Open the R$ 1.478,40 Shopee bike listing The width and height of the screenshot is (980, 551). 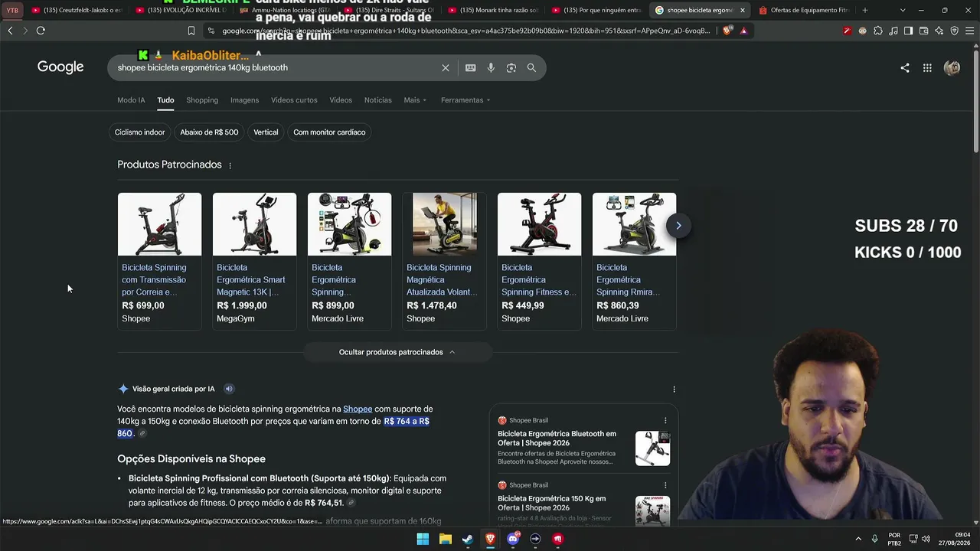pyautogui.click(x=444, y=261)
